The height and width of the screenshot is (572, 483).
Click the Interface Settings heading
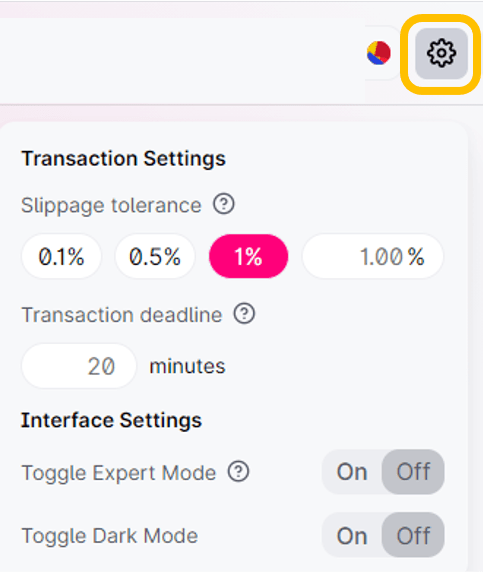click(111, 420)
